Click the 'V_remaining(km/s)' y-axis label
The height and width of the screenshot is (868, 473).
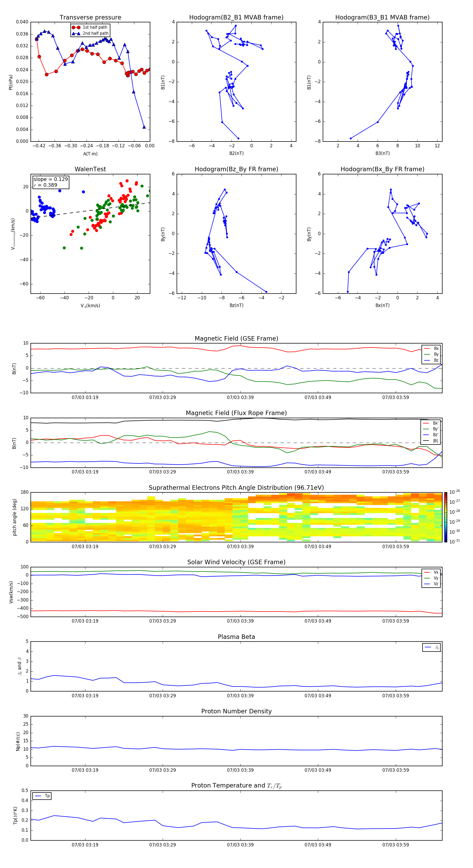click(x=13, y=234)
